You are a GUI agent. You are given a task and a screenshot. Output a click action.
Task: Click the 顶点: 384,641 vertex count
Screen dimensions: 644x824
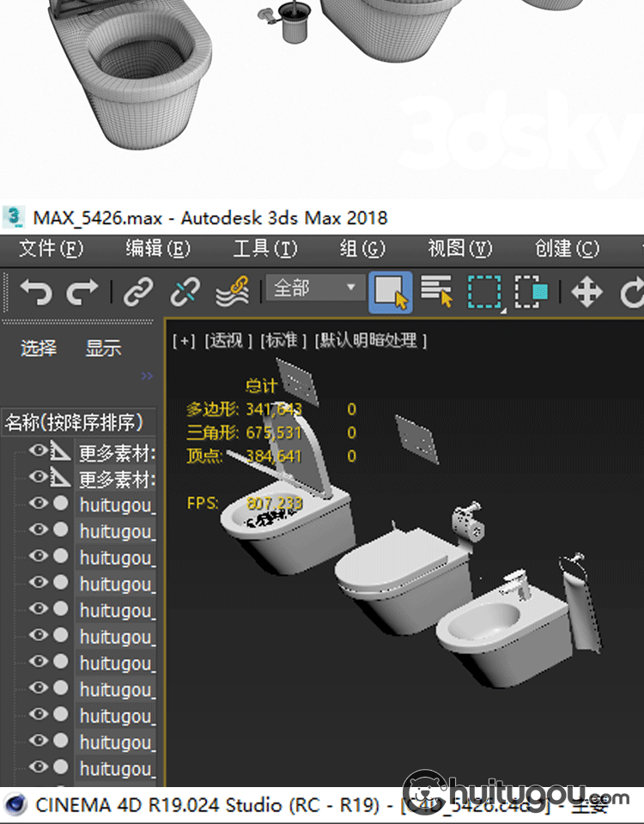tap(244, 456)
